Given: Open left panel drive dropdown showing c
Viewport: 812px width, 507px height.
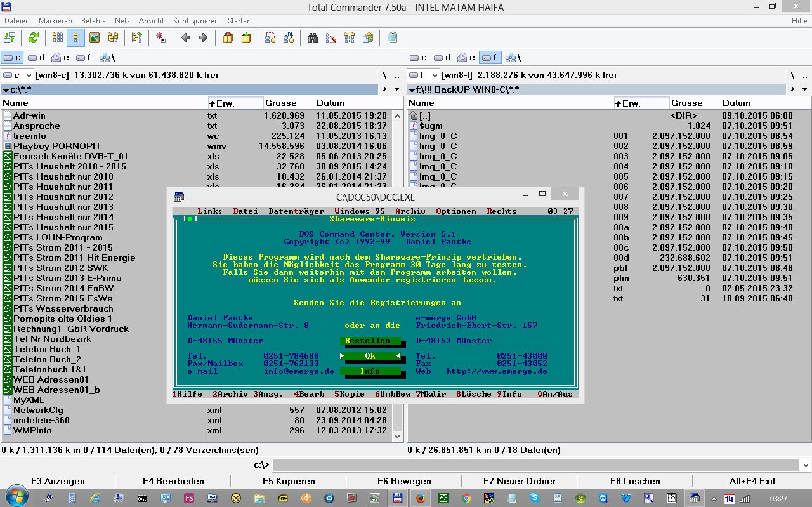Looking at the screenshot, I should click(x=17, y=75).
